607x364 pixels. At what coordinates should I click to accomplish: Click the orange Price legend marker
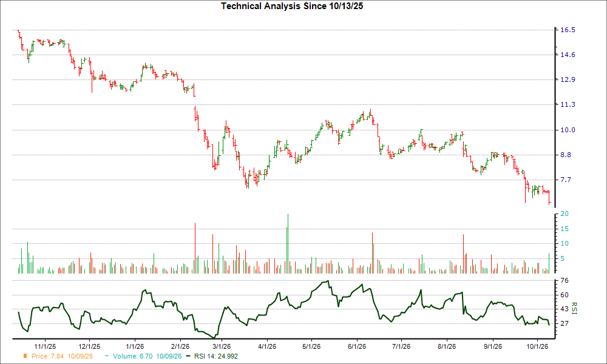point(25,356)
